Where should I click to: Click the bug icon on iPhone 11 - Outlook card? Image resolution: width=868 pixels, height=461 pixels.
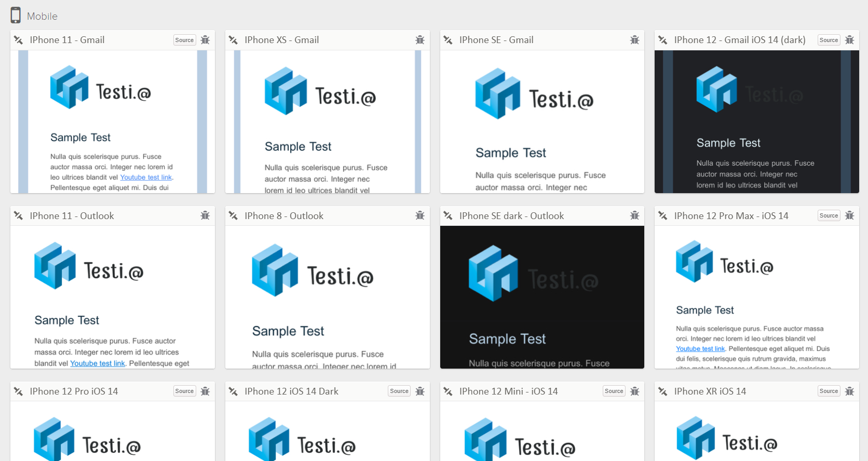point(206,215)
